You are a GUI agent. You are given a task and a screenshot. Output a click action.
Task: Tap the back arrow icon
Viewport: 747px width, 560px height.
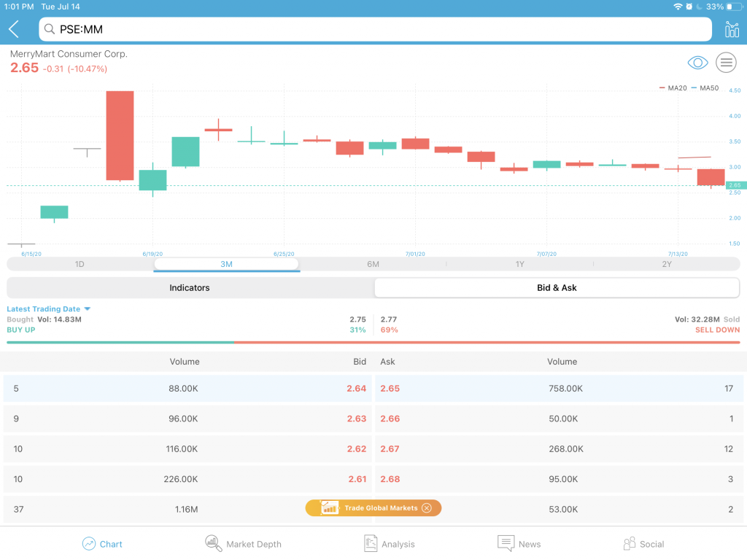pos(14,29)
